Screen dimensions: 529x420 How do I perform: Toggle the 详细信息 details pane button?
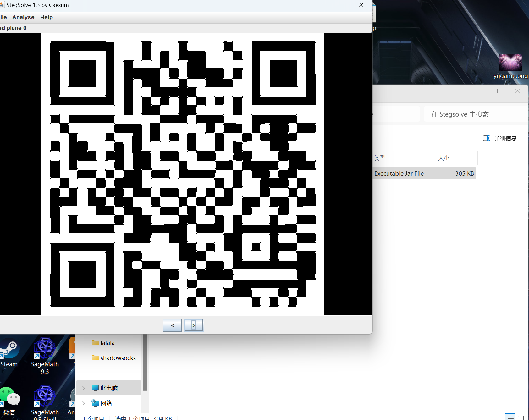click(500, 138)
